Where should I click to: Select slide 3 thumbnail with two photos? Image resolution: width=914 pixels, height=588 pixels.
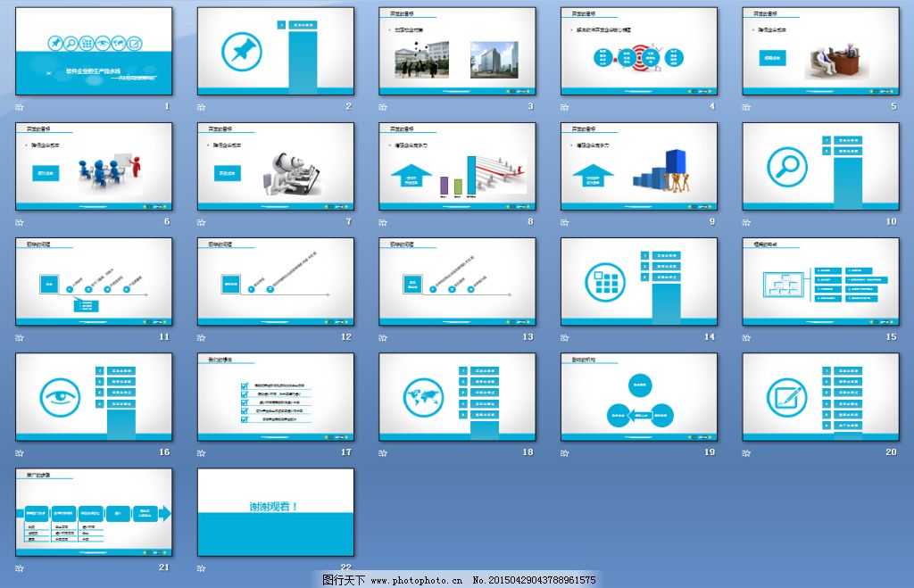(x=457, y=52)
